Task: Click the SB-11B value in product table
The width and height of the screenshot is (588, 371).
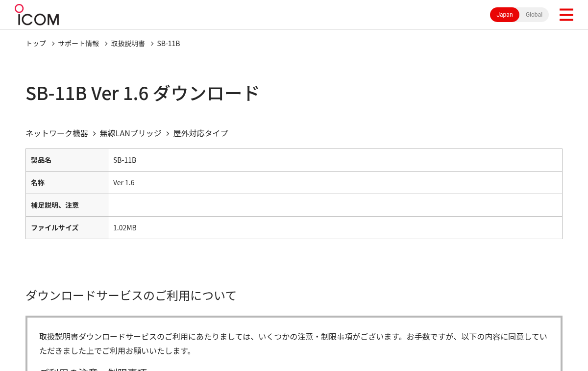Action: click(124, 160)
